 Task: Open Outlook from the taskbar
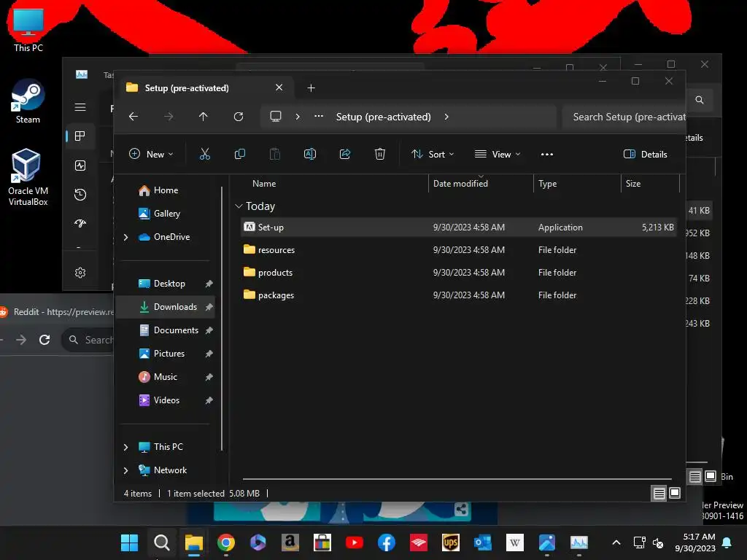coord(483,542)
